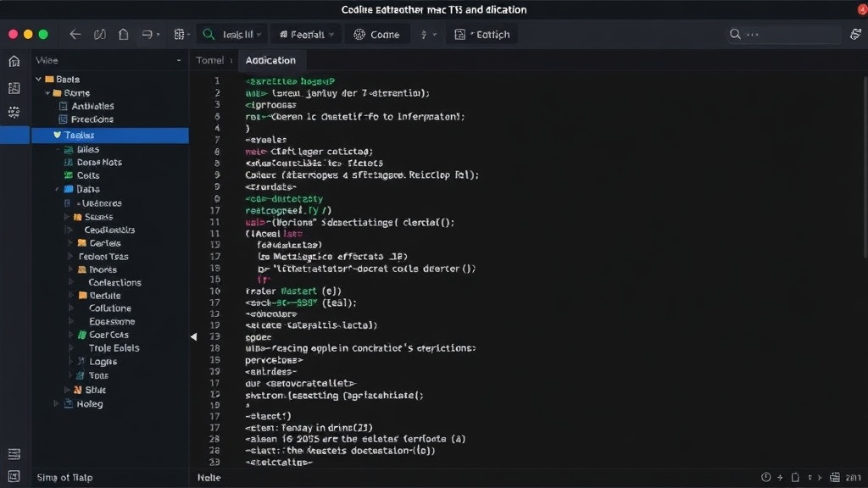Expand the Stue folder

click(x=67, y=390)
